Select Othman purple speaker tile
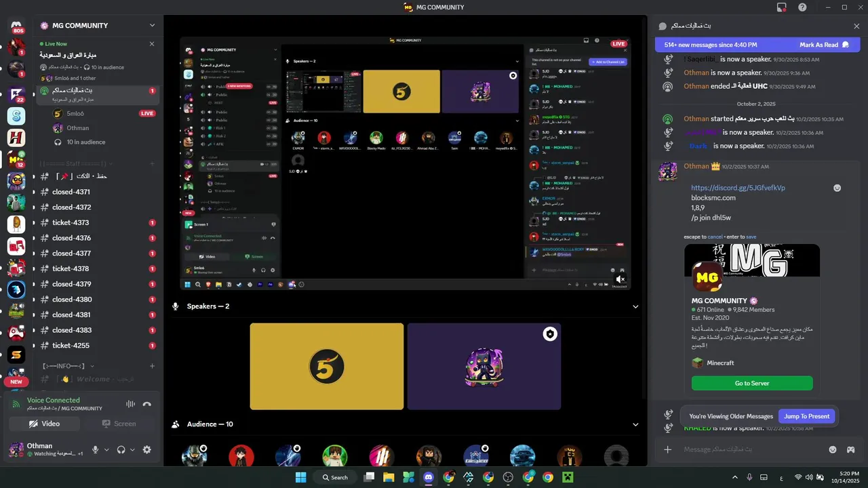 (484, 366)
